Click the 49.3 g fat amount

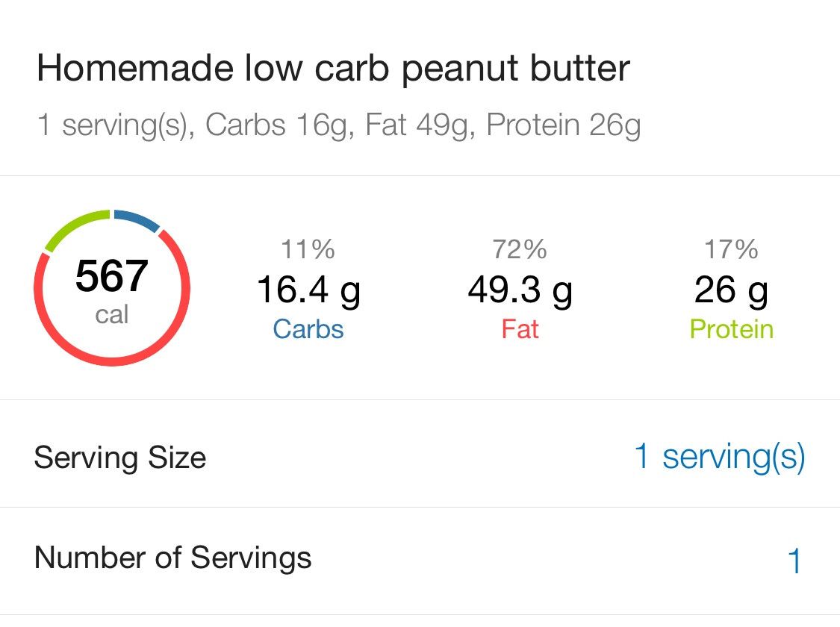pos(520,290)
